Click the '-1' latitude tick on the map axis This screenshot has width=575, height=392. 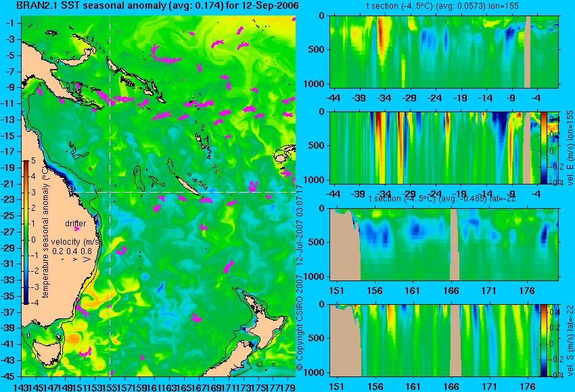pos(9,23)
